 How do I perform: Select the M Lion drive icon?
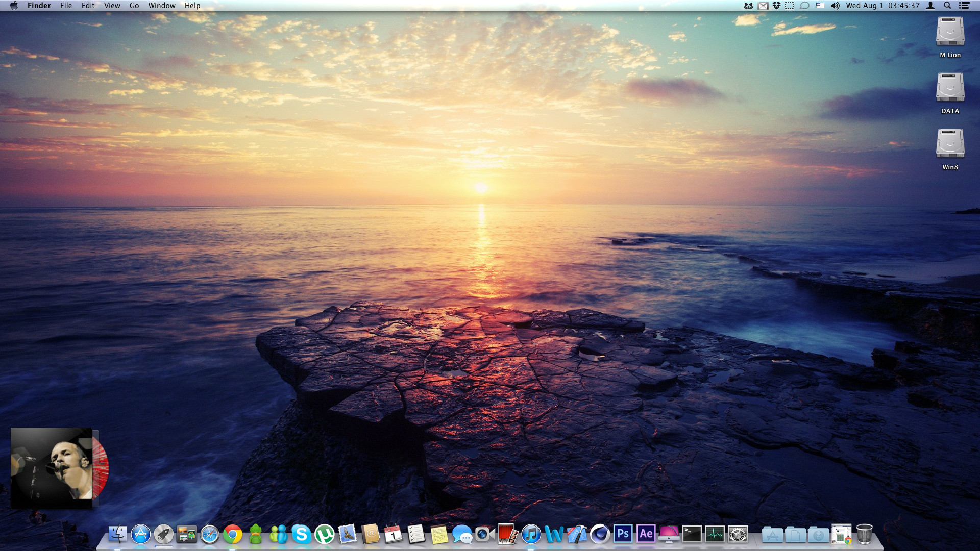(x=950, y=31)
